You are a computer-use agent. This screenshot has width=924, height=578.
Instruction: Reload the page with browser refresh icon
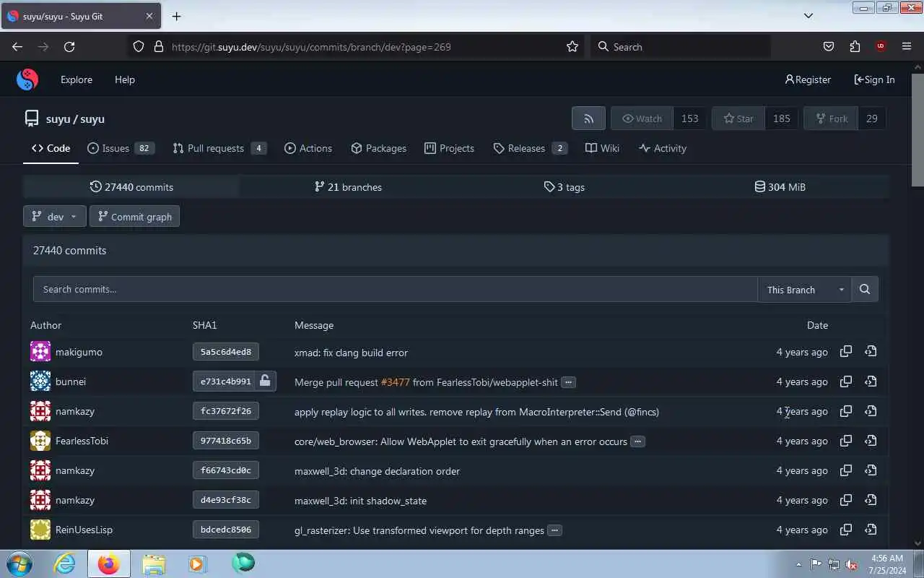coord(69,46)
